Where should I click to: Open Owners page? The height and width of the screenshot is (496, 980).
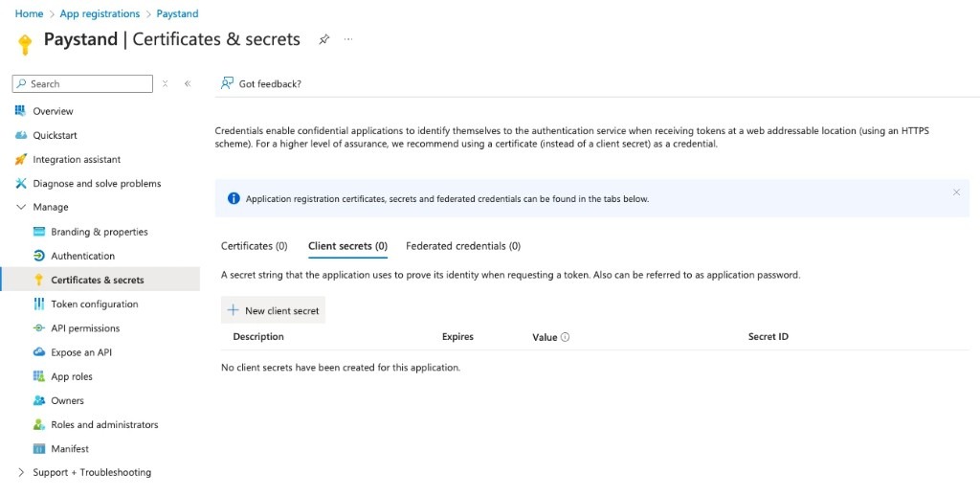coord(68,400)
